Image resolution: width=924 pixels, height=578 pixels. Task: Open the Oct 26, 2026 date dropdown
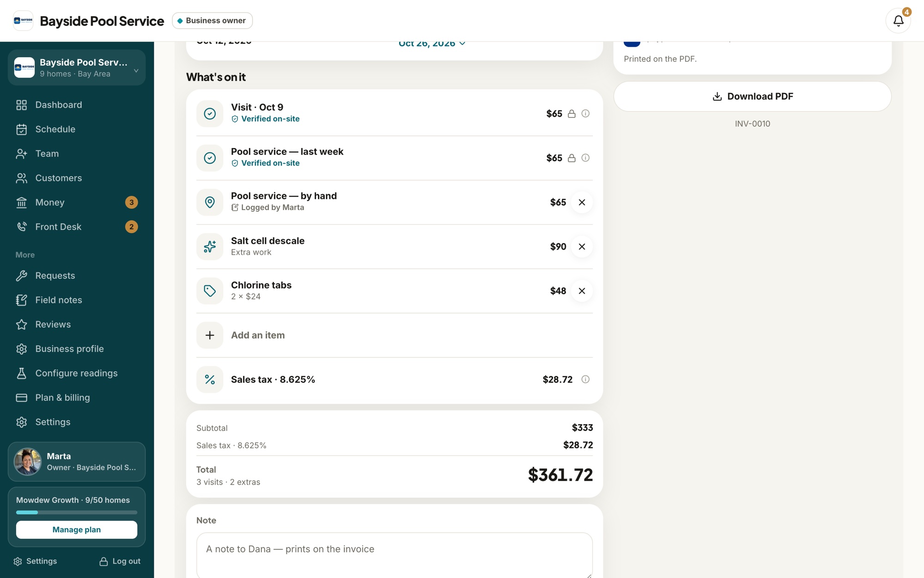pos(432,43)
